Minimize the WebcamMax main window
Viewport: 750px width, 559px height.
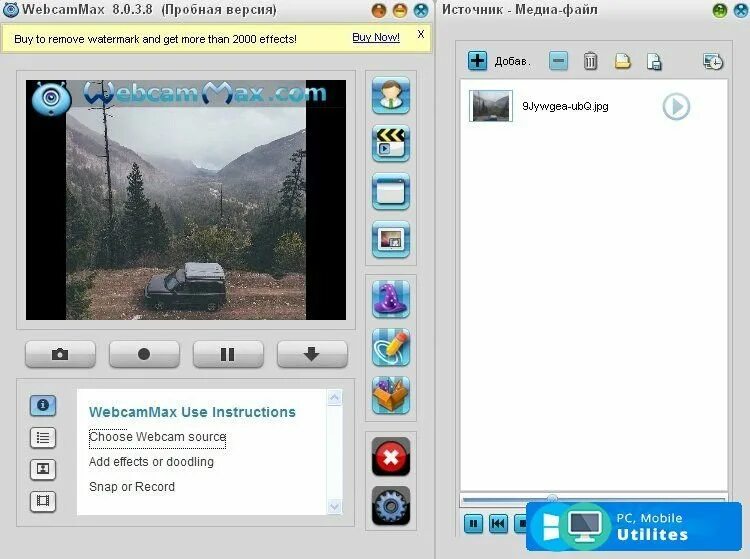pyautogui.click(x=400, y=10)
